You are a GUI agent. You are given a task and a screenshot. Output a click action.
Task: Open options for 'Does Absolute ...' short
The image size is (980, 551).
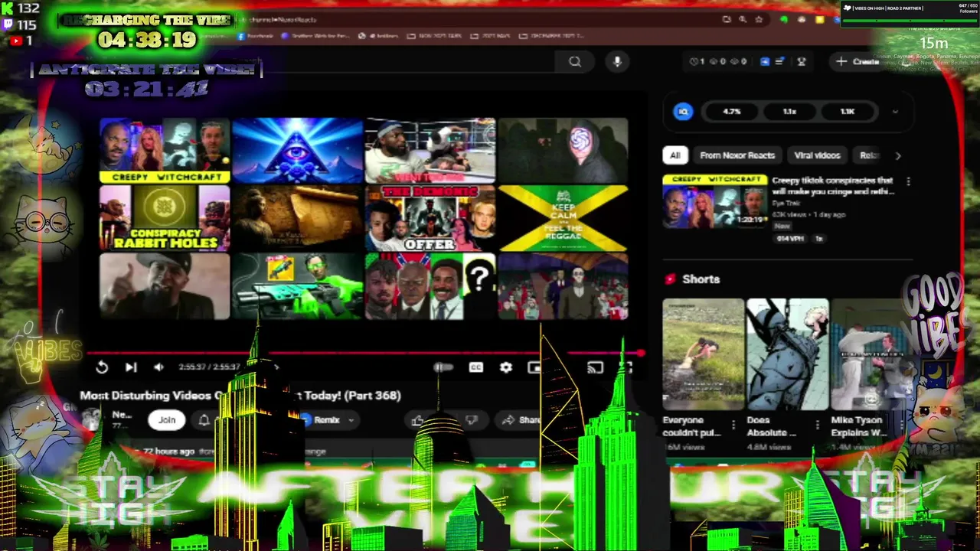(817, 423)
